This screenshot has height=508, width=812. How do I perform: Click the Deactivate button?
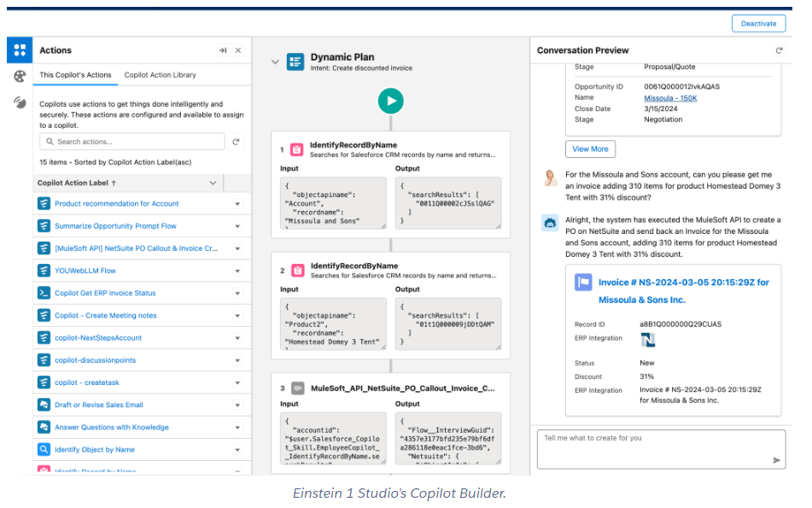point(758,23)
